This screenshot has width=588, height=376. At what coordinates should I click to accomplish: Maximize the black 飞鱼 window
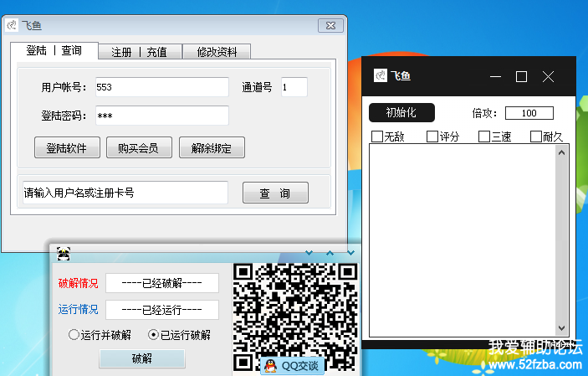(521, 77)
